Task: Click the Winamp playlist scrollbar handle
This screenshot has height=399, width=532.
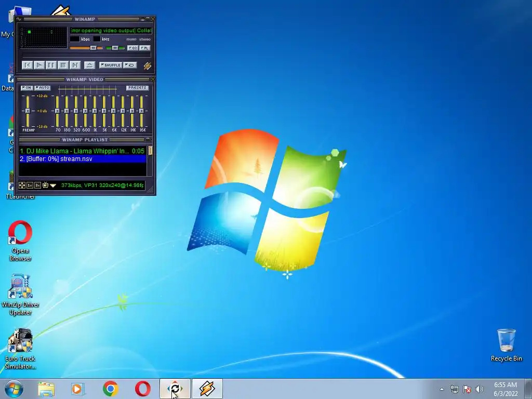Action: coord(150,151)
